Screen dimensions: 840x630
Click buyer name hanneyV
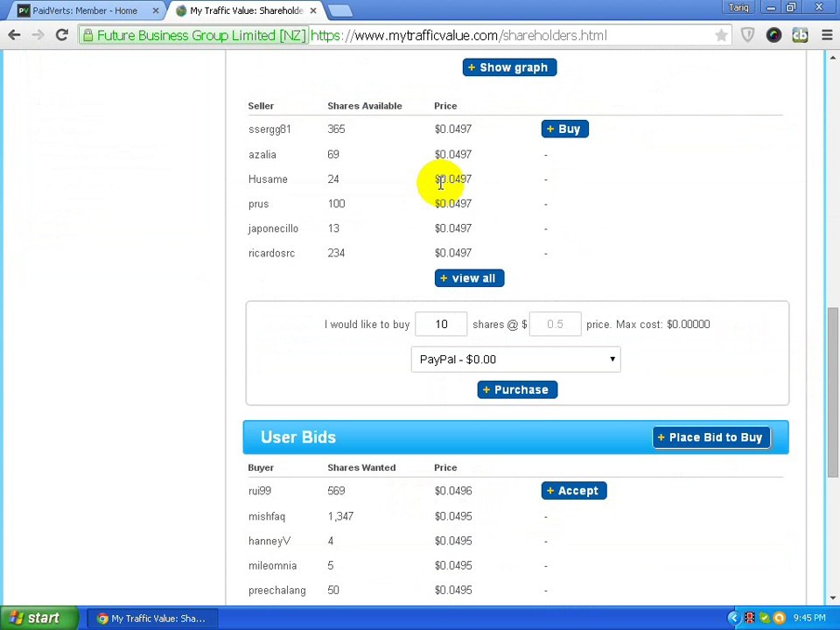pos(269,541)
